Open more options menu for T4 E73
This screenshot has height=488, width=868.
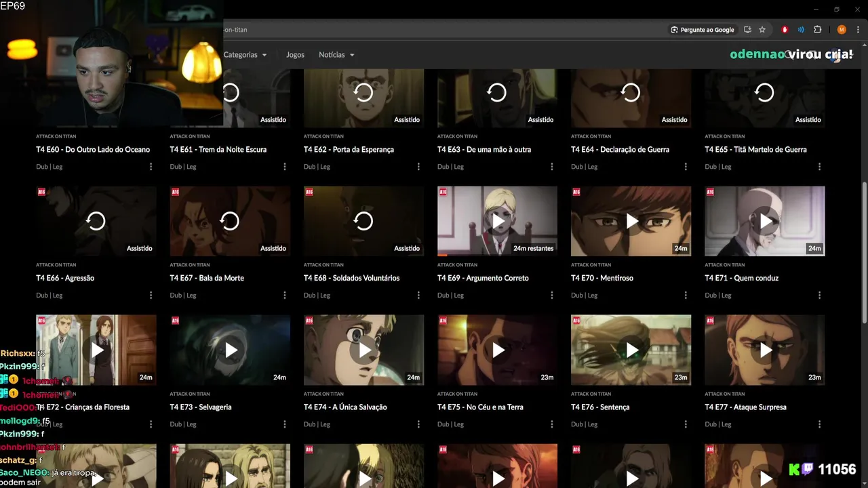tap(284, 424)
